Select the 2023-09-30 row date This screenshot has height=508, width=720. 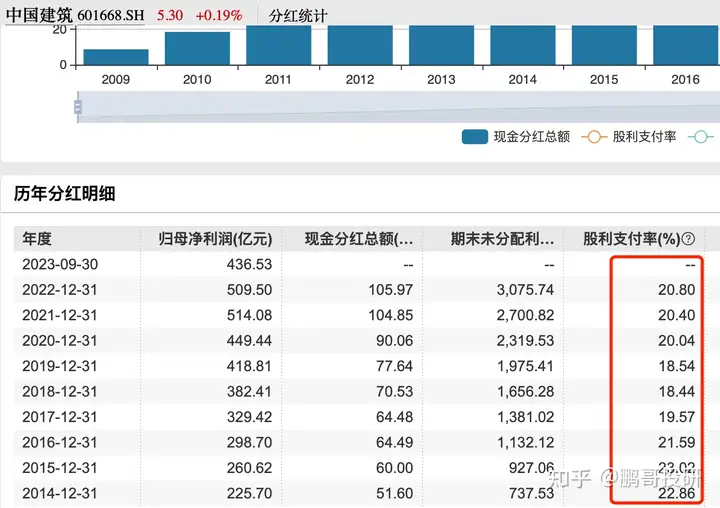click(60, 265)
